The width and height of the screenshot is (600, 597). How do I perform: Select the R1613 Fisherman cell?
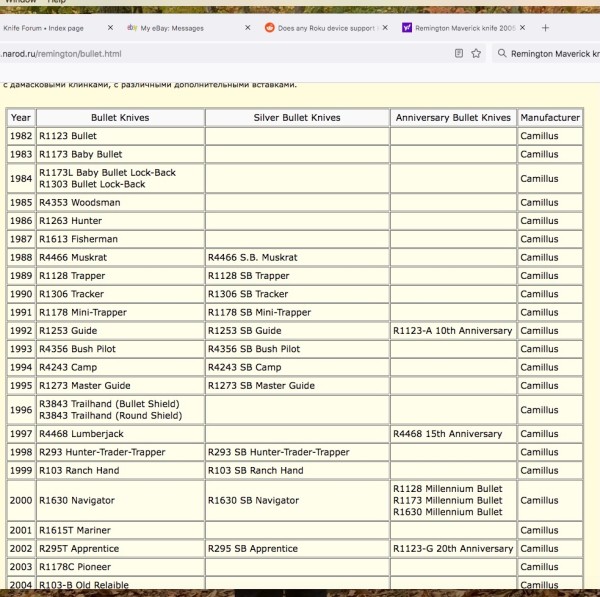120,239
